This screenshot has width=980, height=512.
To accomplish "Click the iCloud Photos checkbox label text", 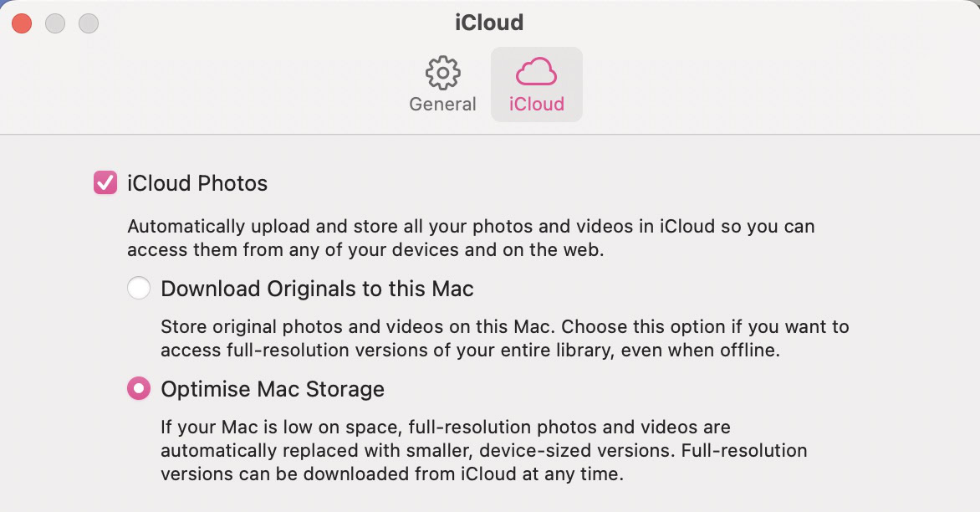I will click(197, 183).
